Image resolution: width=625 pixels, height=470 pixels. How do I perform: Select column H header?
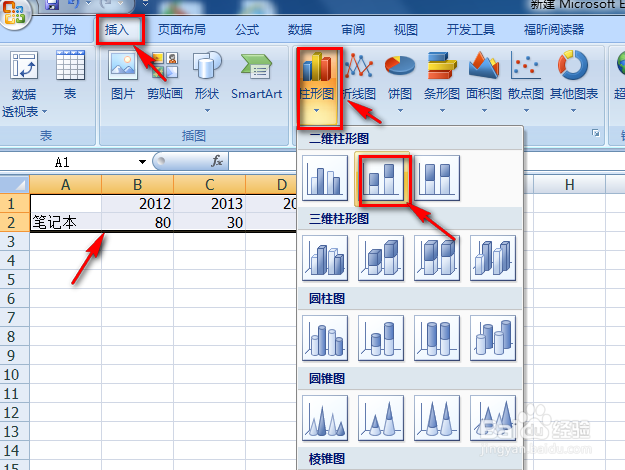coord(570,184)
